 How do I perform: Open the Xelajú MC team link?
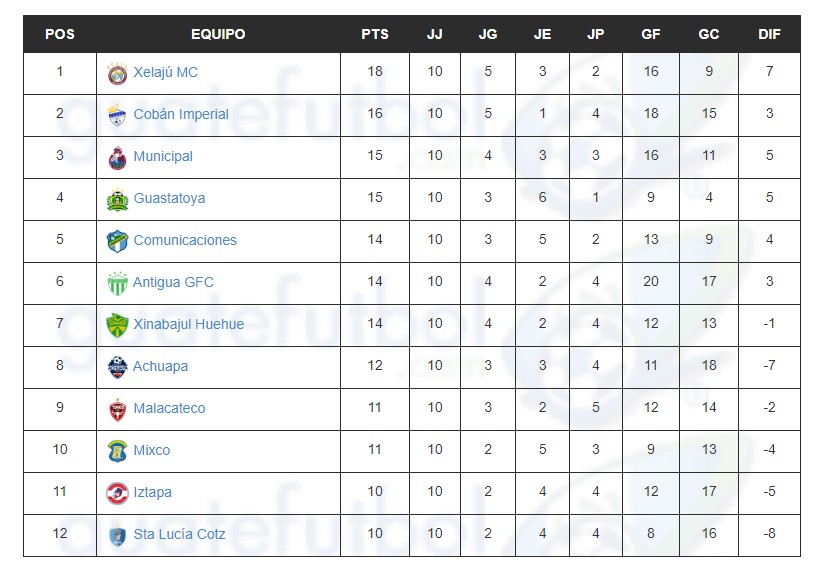(x=166, y=72)
